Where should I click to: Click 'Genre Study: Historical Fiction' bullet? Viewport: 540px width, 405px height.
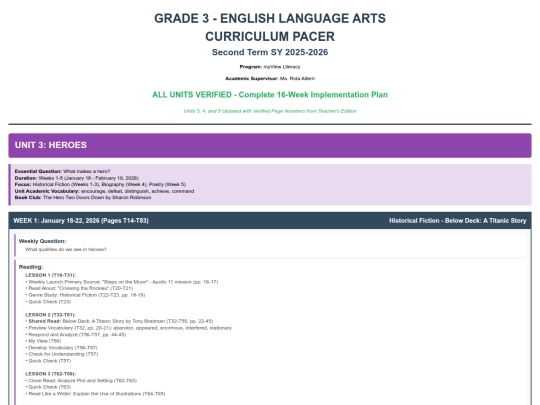tap(85, 295)
